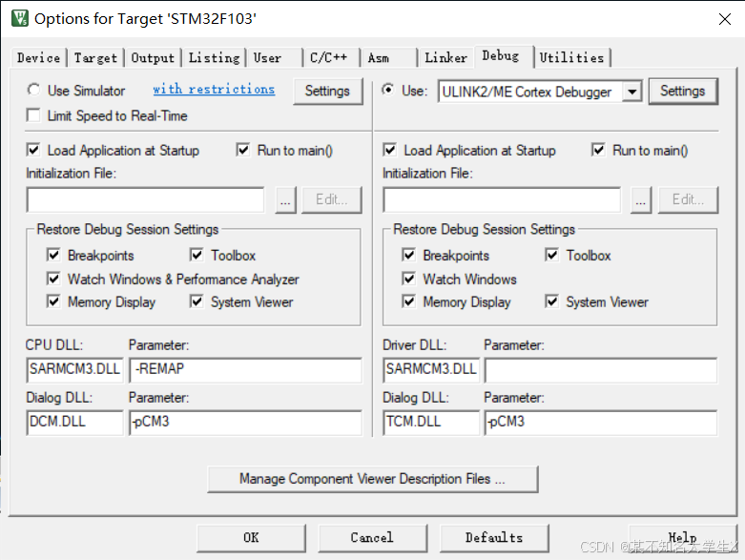745x560 pixels.
Task: Uncheck debugger Breakpoints checkbox
Action: pos(408,255)
